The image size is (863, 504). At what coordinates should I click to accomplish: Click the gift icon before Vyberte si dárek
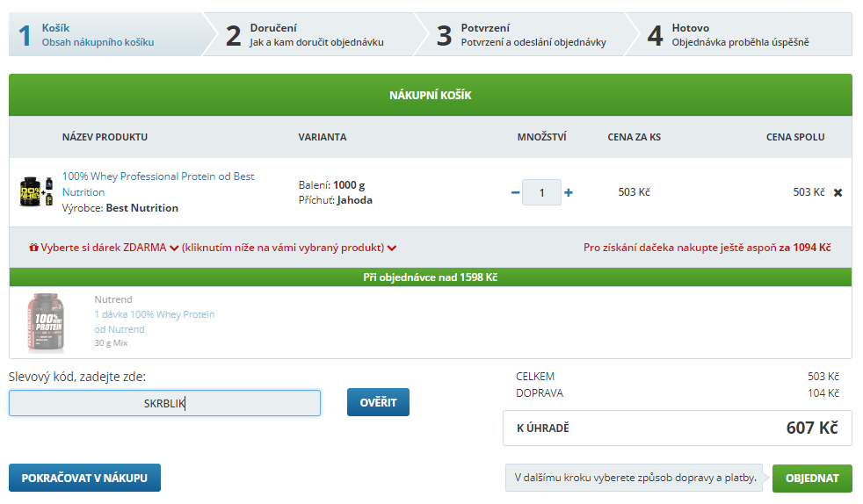click(33, 248)
